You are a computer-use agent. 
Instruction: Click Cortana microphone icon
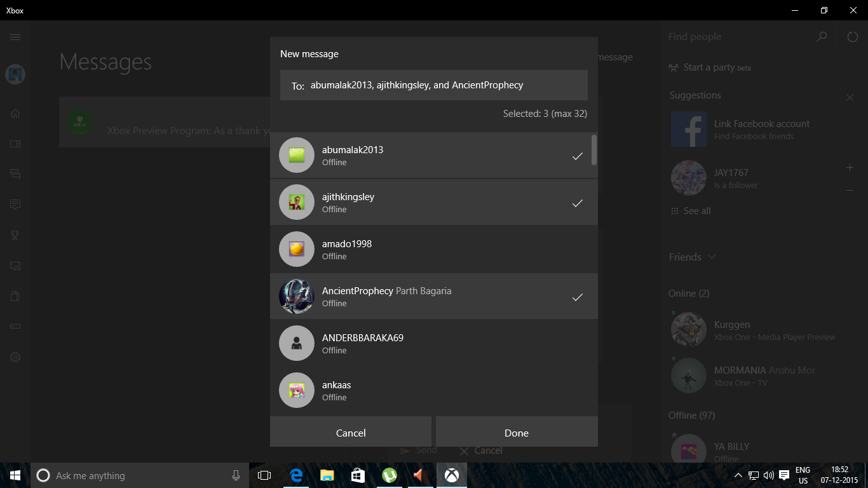point(236,475)
